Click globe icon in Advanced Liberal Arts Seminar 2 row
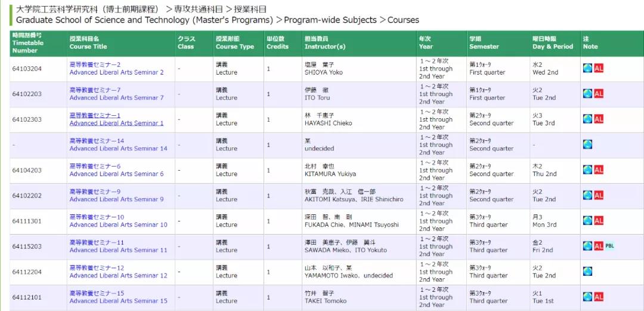 point(587,68)
